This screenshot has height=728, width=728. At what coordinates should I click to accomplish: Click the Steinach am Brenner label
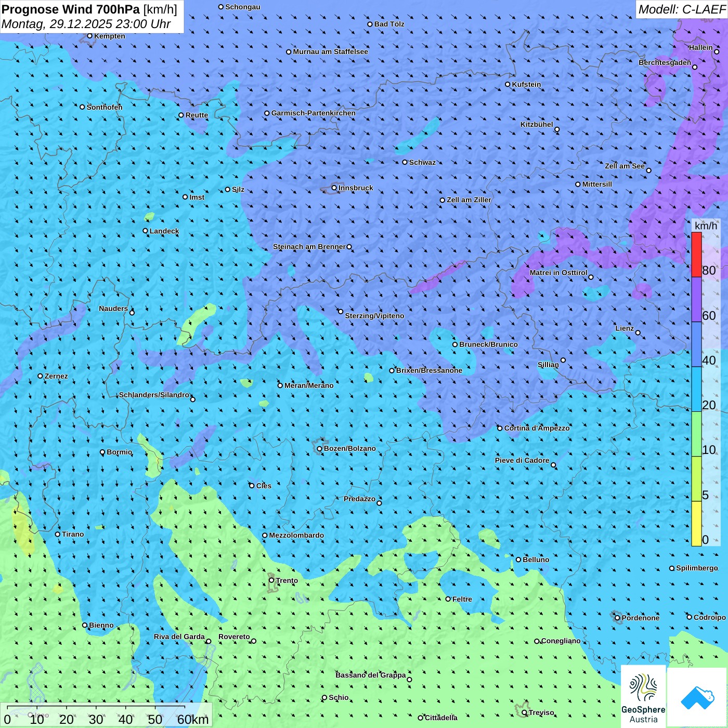pyautogui.click(x=309, y=246)
